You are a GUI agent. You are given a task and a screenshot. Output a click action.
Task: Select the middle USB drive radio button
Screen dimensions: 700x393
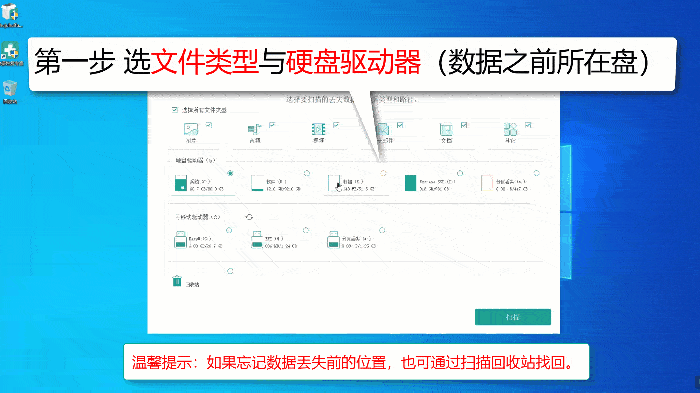306,230
